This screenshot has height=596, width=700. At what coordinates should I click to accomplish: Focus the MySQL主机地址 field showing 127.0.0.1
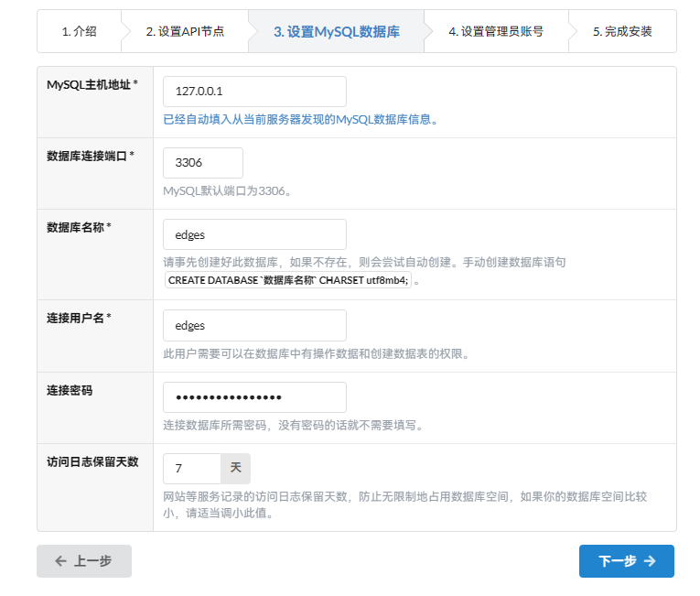click(x=254, y=92)
